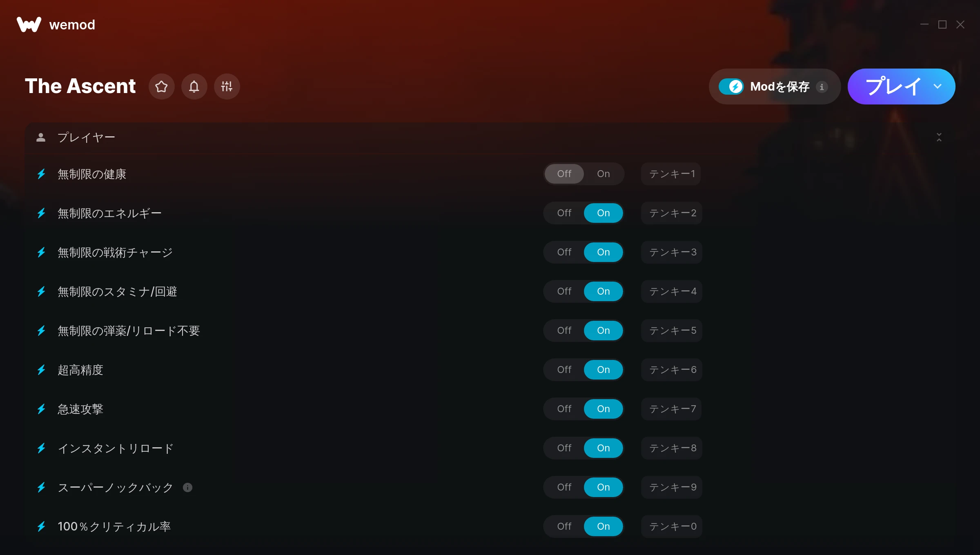Open the sliders settings icon
This screenshot has height=555, width=980.
point(227,87)
